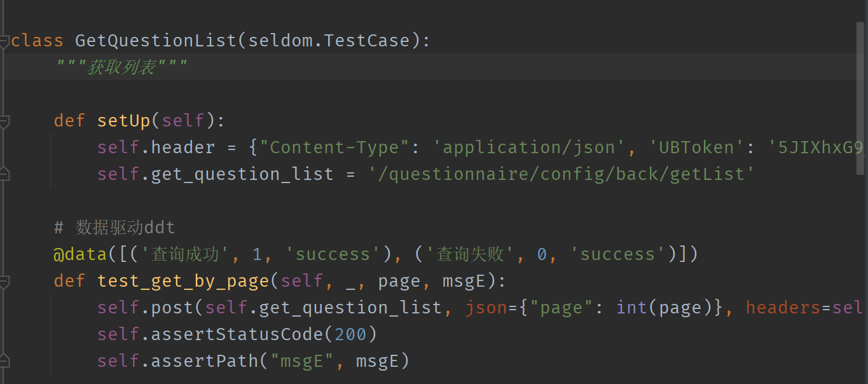Click the 'application/json' string value
The height and width of the screenshot is (384, 868).
click(x=525, y=147)
